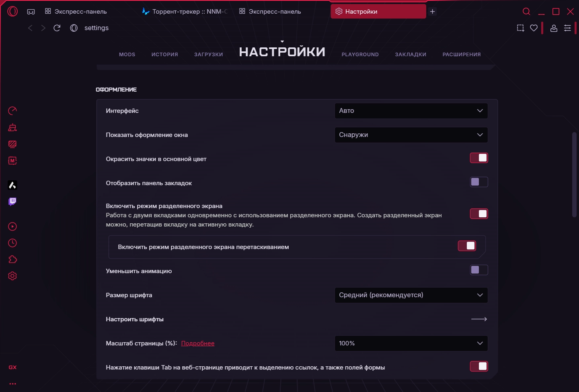Open GX Control speedometer in sidebar
The width and height of the screenshot is (579, 392).
click(x=12, y=111)
